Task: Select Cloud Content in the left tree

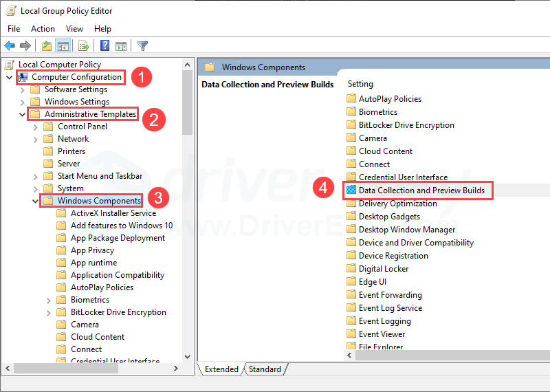Action: (x=98, y=337)
